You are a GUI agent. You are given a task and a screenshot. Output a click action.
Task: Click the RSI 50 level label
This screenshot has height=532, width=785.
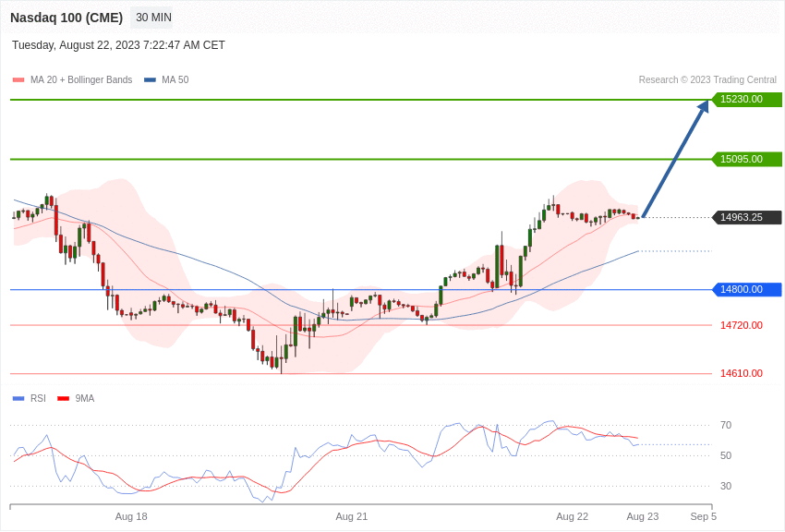pyautogui.click(x=726, y=455)
